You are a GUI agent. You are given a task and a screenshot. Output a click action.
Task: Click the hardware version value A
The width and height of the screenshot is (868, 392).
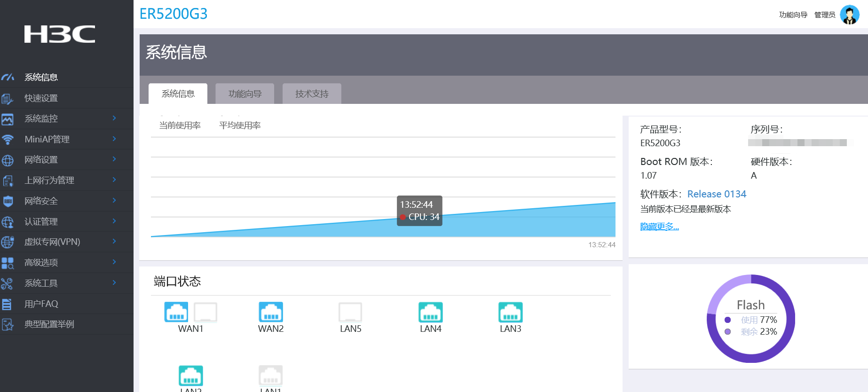[x=754, y=175]
